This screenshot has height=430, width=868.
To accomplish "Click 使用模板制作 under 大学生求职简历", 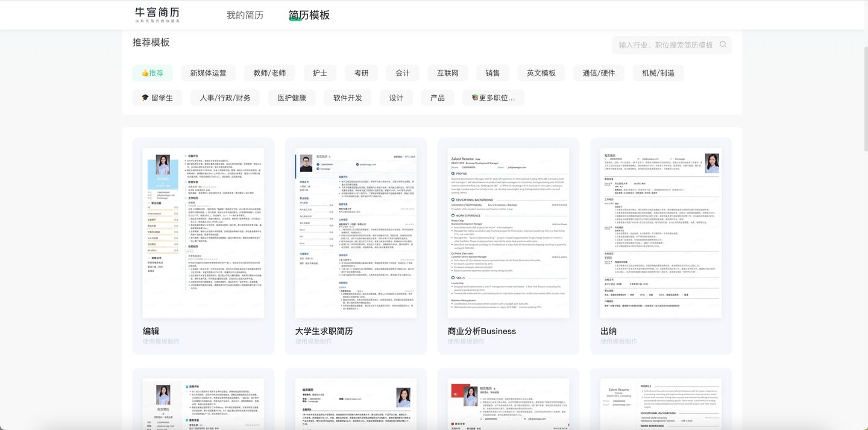I will (313, 341).
